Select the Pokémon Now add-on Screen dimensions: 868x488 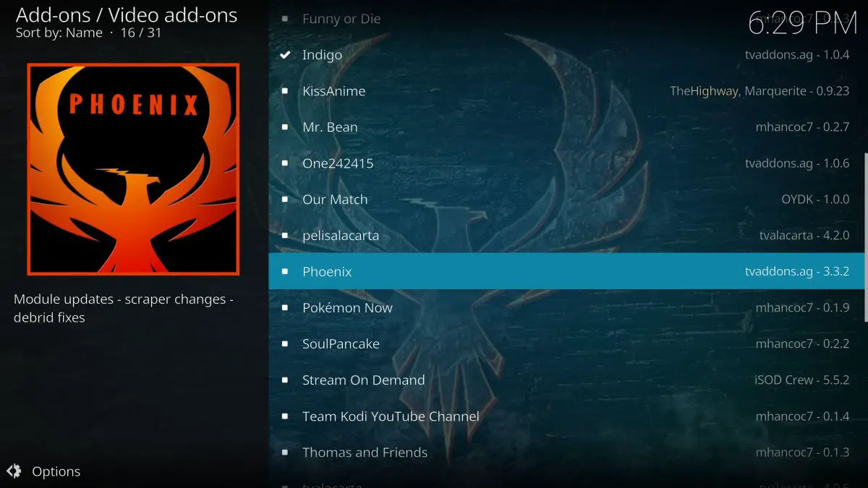click(x=566, y=307)
